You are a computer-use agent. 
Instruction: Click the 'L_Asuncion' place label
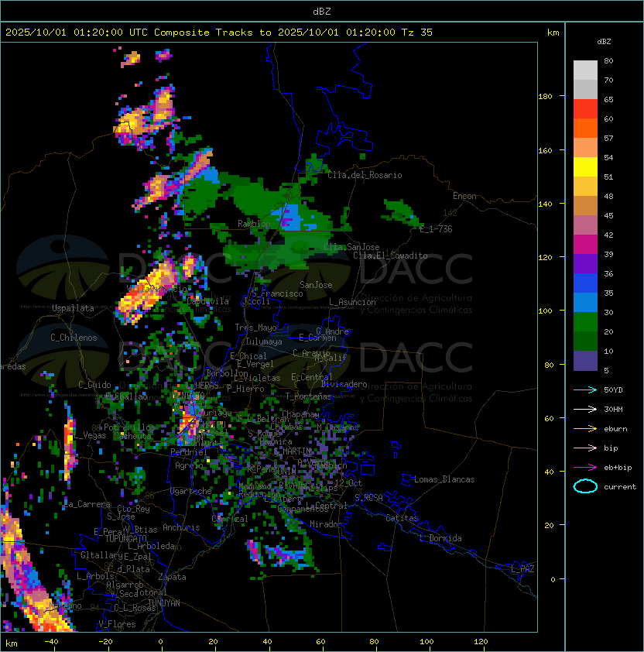pyautogui.click(x=352, y=302)
